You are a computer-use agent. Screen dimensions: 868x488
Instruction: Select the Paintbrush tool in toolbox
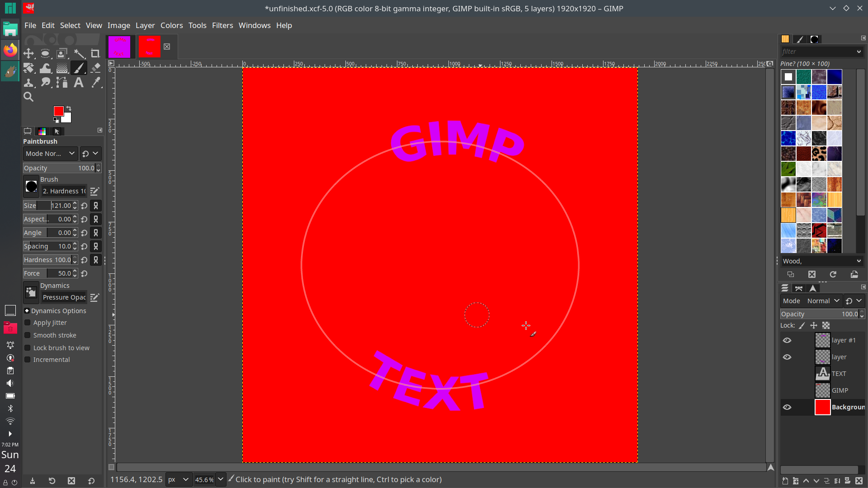pos(79,68)
